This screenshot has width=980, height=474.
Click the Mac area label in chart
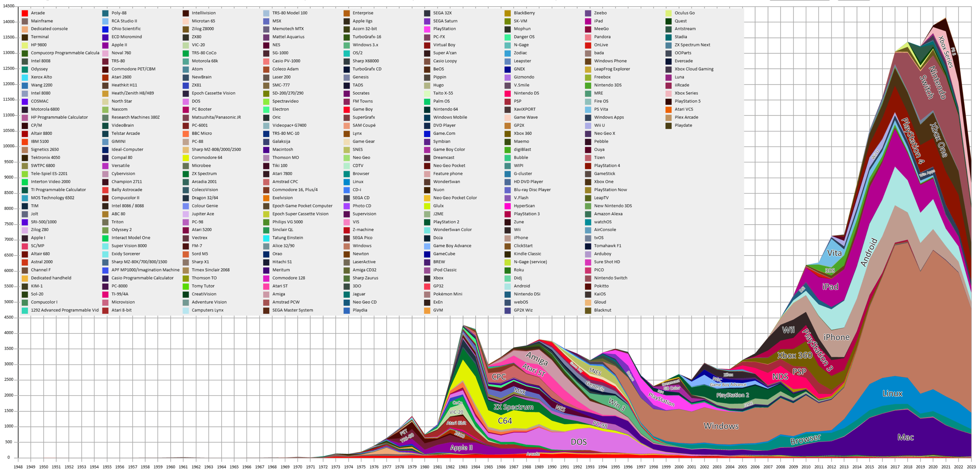tap(905, 437)
